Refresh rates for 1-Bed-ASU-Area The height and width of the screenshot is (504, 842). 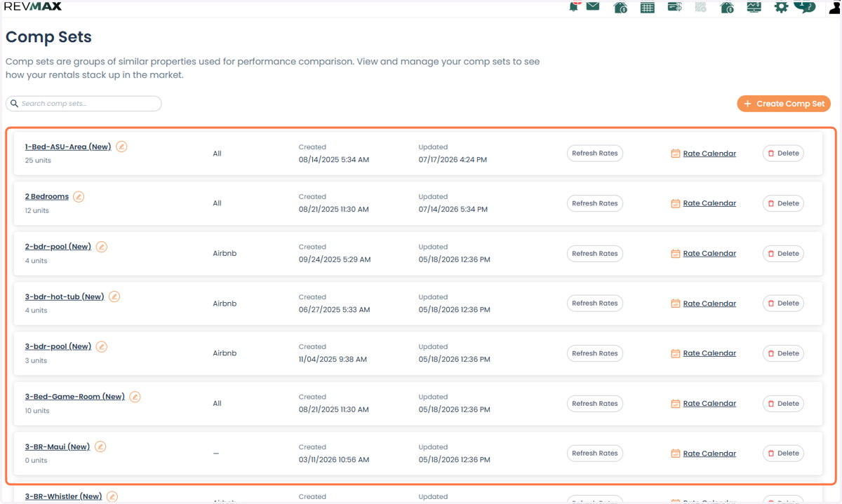click(595, 154)
